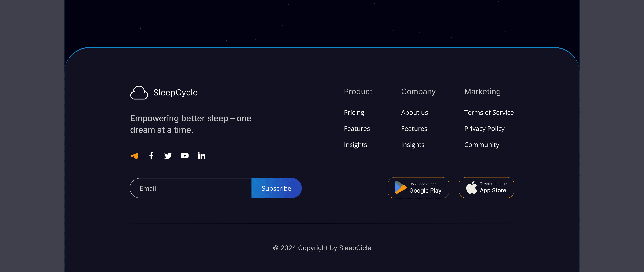Image resolution: width=644 pixels, height=272 pixels.
Task: Open Insights link in Company column
Action: click(412, 145)
